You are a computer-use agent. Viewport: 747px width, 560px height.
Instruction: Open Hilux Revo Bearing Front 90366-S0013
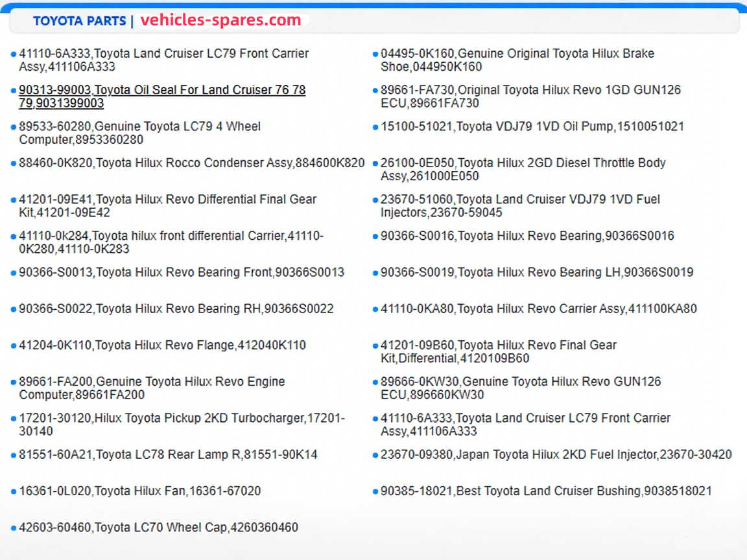182,272
